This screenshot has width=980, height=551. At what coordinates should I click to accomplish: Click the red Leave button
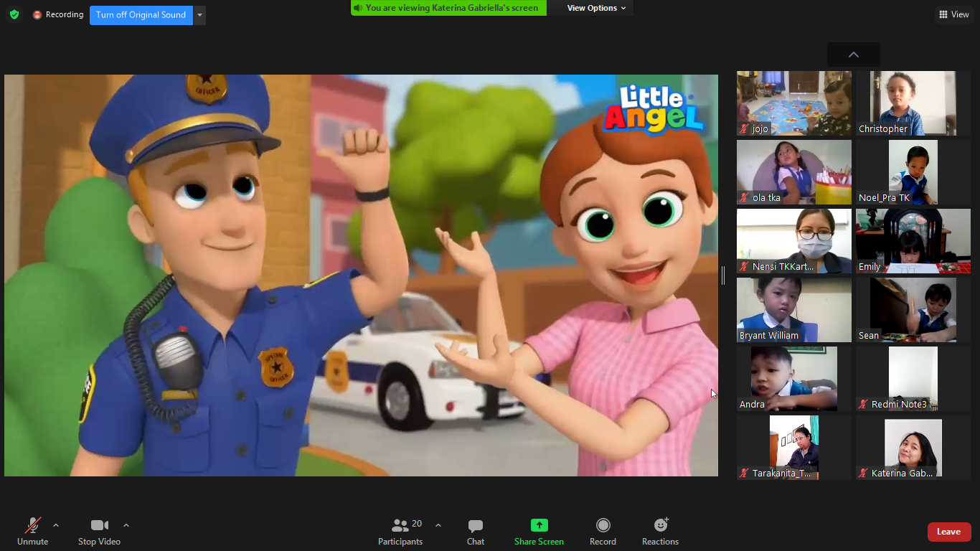pyautogui.click(x=949, y=532)
